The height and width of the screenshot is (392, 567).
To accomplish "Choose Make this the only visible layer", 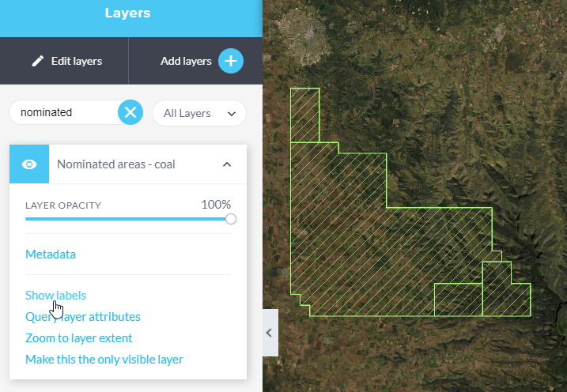I will [104, 360].
